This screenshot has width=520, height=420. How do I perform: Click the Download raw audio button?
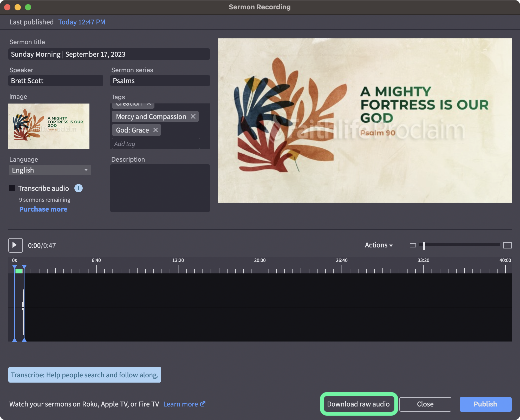tap(358, 404)
